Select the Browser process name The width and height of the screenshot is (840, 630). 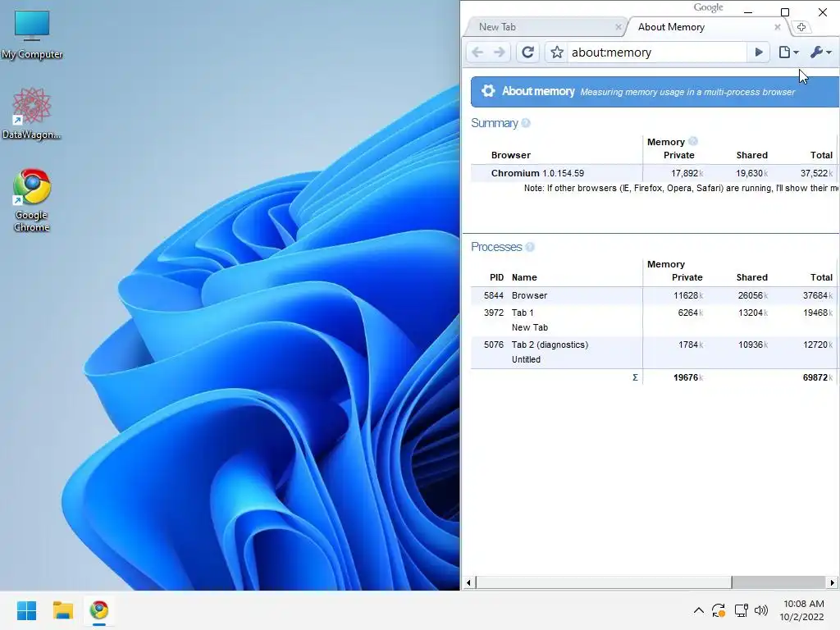click(529, 295)
